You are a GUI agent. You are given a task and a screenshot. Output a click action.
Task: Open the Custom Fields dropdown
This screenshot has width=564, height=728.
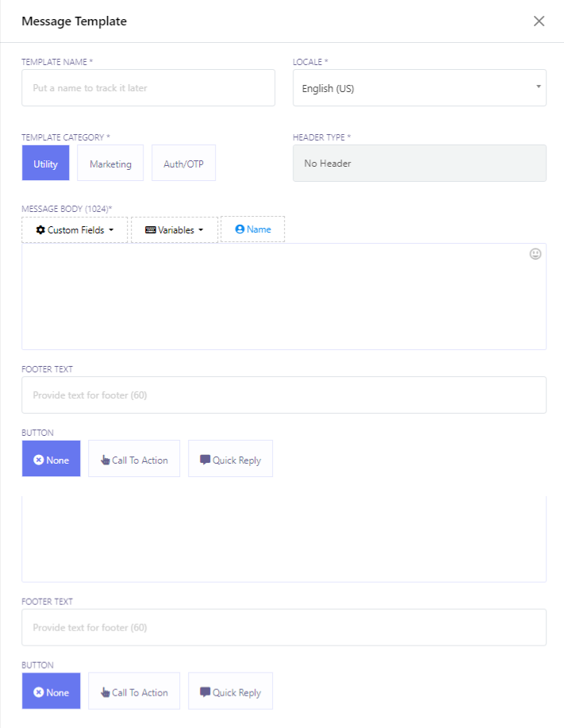point(75,229)
